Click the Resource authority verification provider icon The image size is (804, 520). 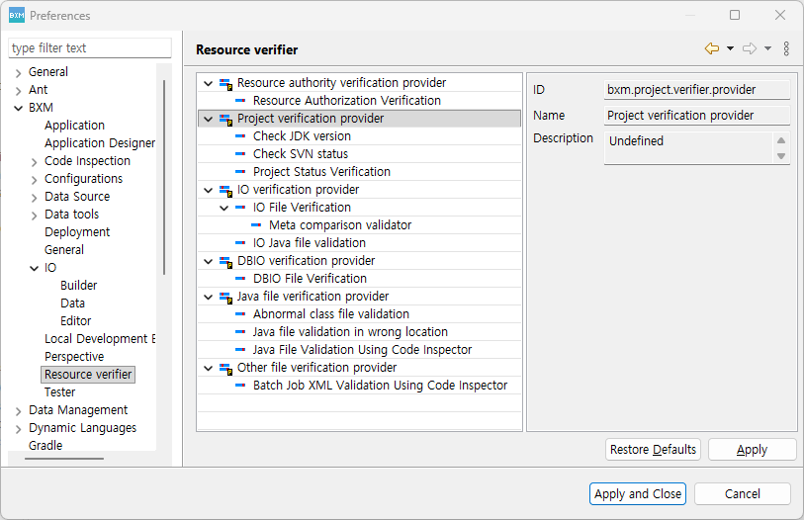point(226,83)
